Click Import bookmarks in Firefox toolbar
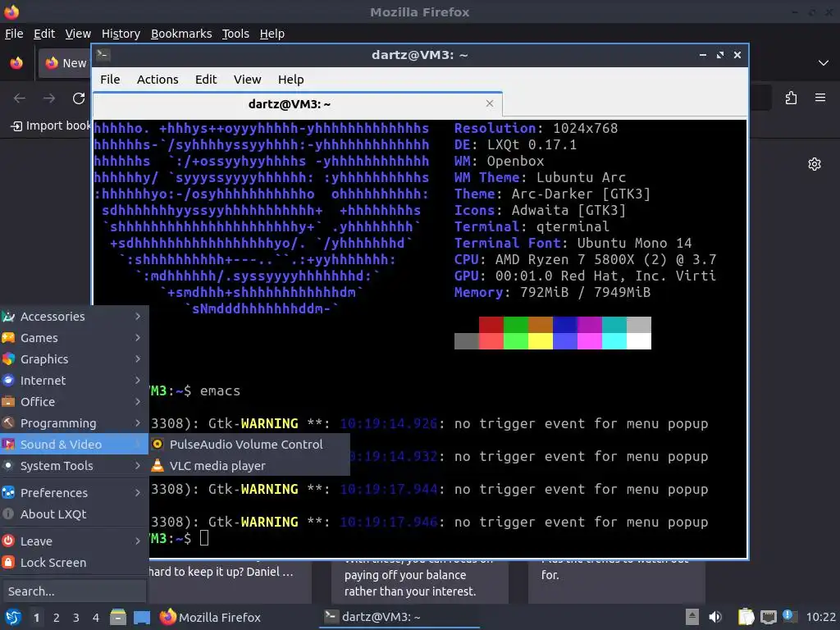Viewport: 840px width, 630px height. 51,126
